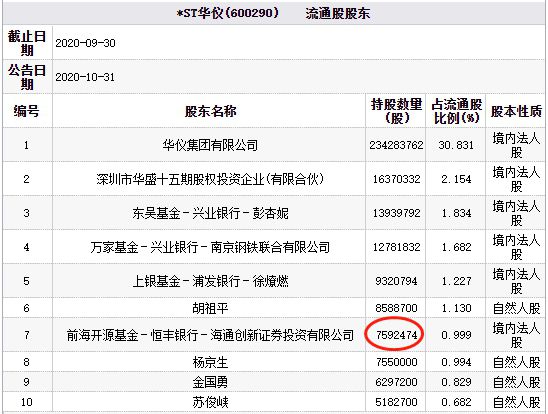Select shareholder 万家基金－兴业银行－南京钢铁联合有限公司
The height and width of the screenshot is (414, 548).
210,247
